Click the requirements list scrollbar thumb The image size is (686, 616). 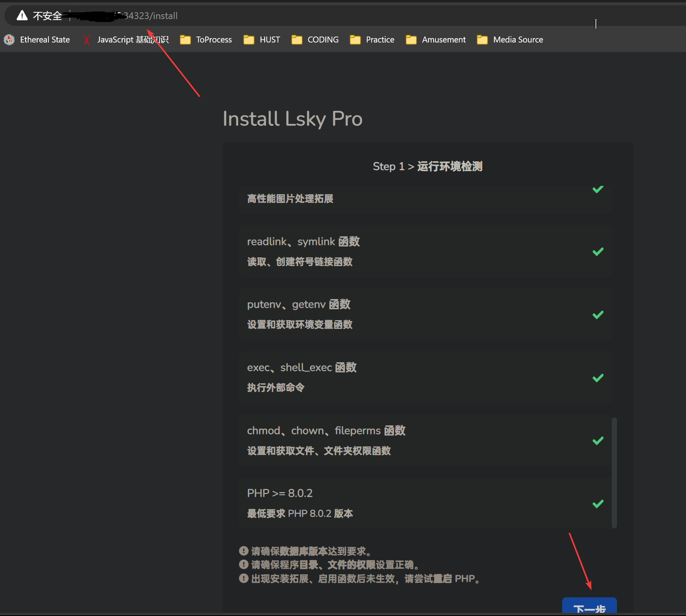click(x=614, y=473)
